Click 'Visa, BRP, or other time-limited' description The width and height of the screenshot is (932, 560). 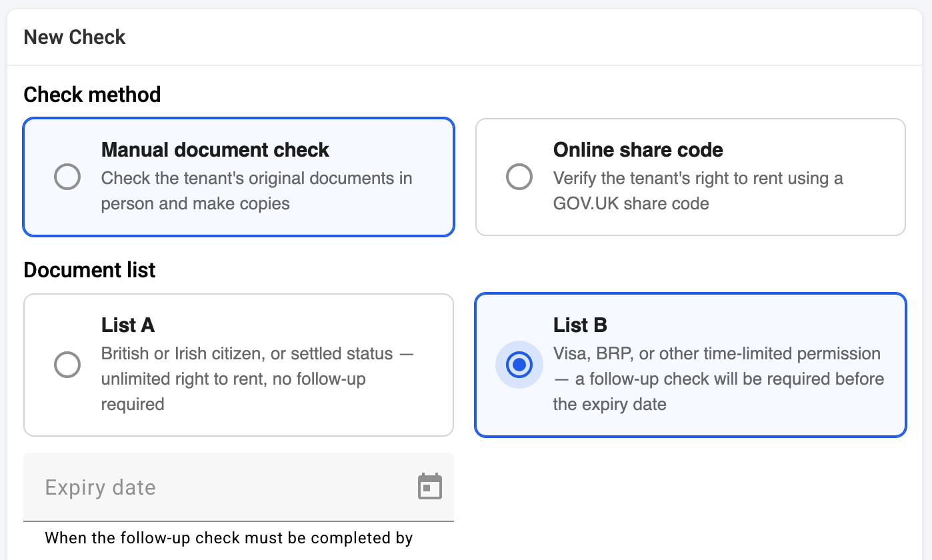click(719, 379)
